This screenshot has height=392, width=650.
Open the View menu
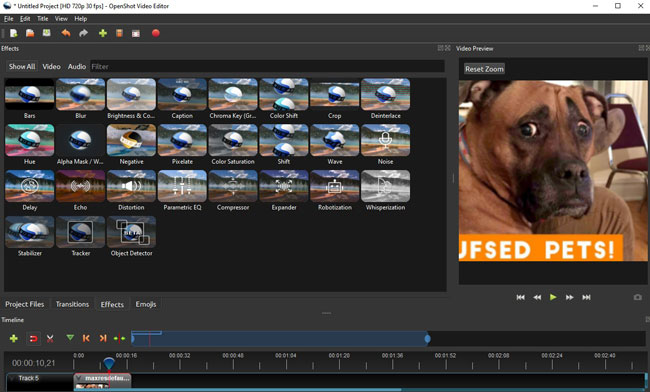61,19
